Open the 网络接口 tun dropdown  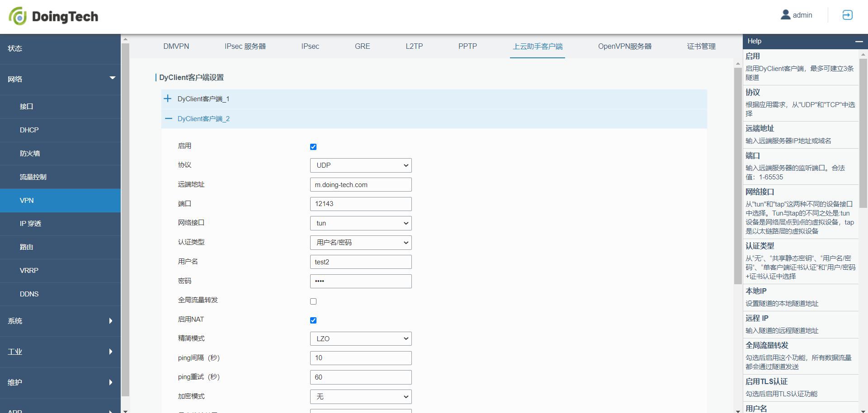(361, 223)
